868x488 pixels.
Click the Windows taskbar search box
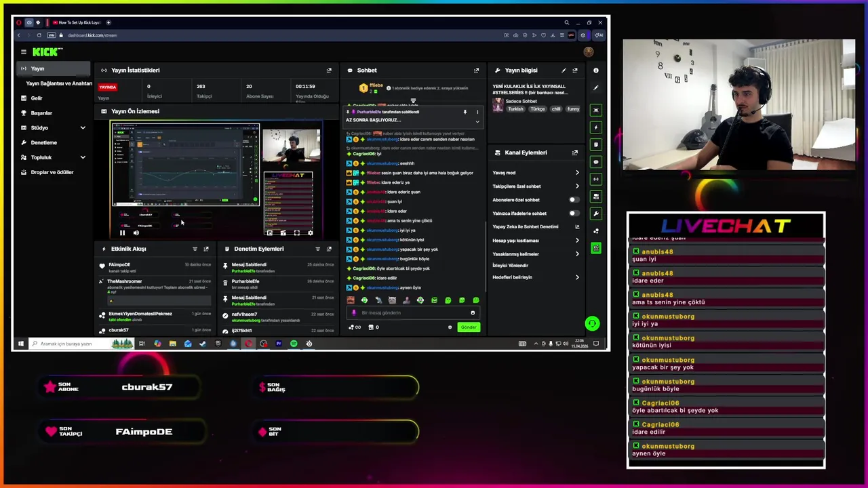[x=81, y=344]
